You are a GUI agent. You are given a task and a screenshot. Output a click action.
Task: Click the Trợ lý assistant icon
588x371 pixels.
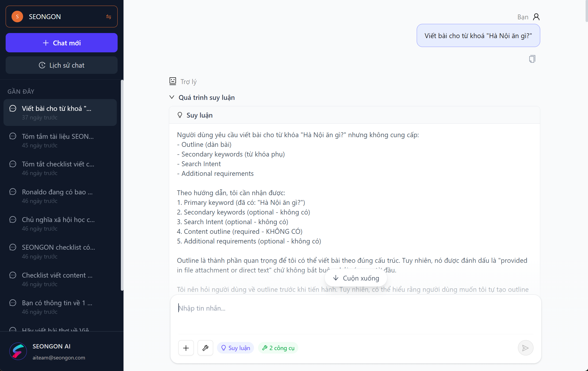coord(173,81)
